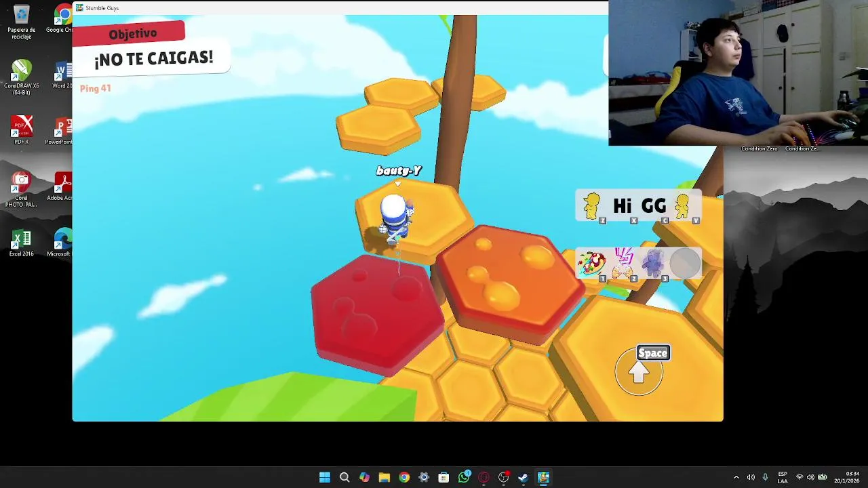The image size is (868, 488).
Task: Open taskbar Search
Action: tap(344, 477)
